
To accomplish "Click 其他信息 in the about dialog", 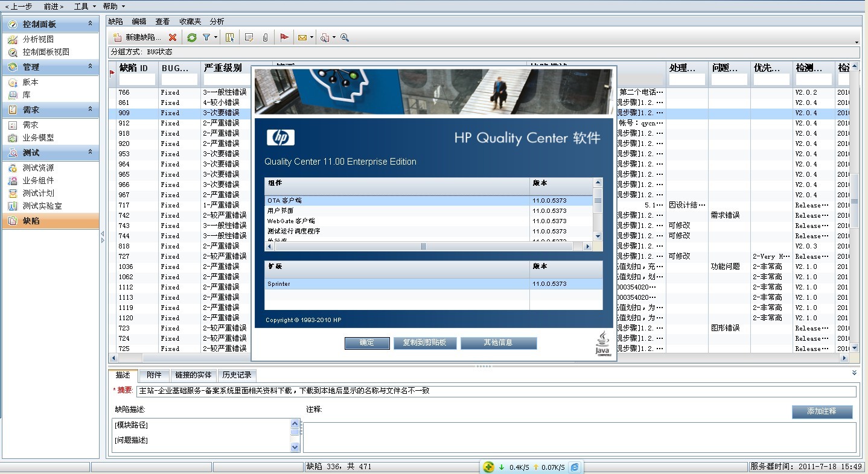I will pyautogui.click(x=499, y=343).
